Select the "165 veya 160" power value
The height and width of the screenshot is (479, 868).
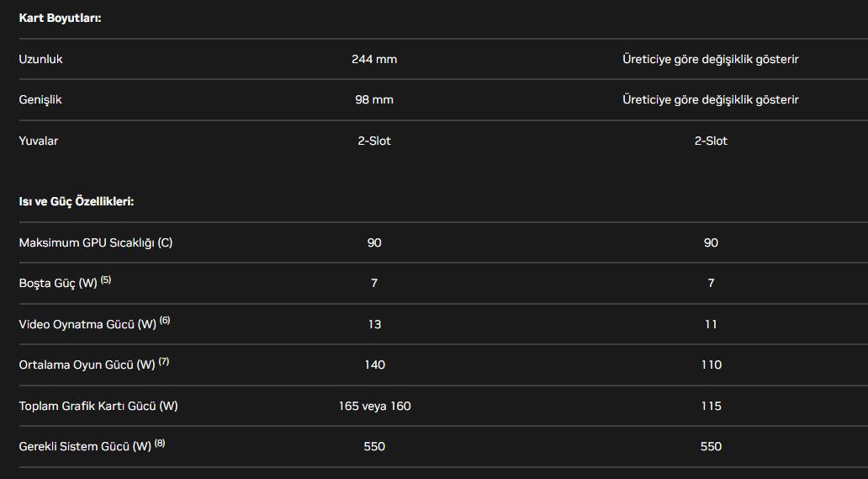pyautogui.click(x=374, y=407)
